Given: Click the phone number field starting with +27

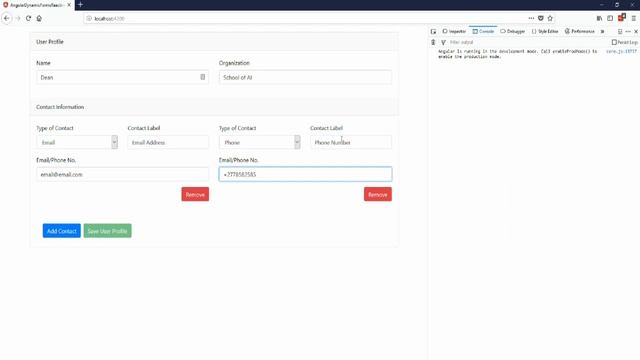Looking at the screenshot, I should click(x=305, y=174).
